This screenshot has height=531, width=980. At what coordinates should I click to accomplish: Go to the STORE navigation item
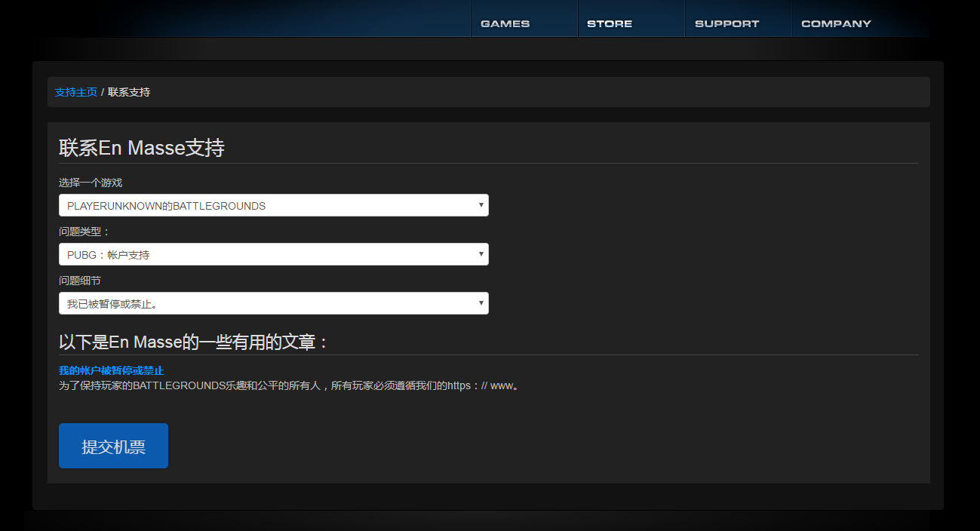point(610,23)
